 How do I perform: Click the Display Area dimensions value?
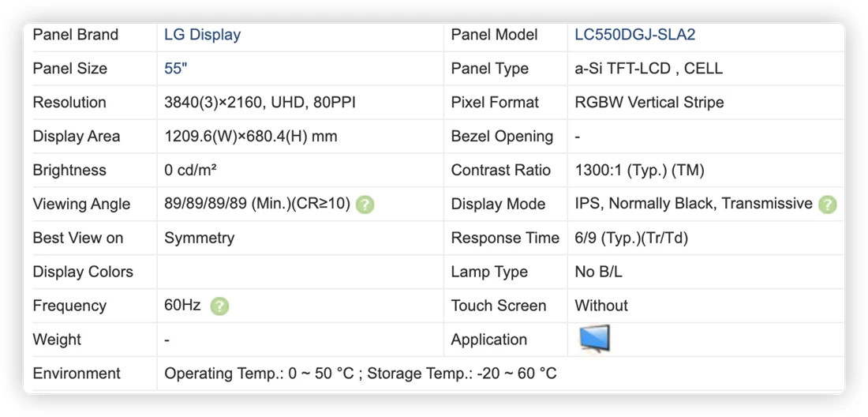tap(251, 136)
